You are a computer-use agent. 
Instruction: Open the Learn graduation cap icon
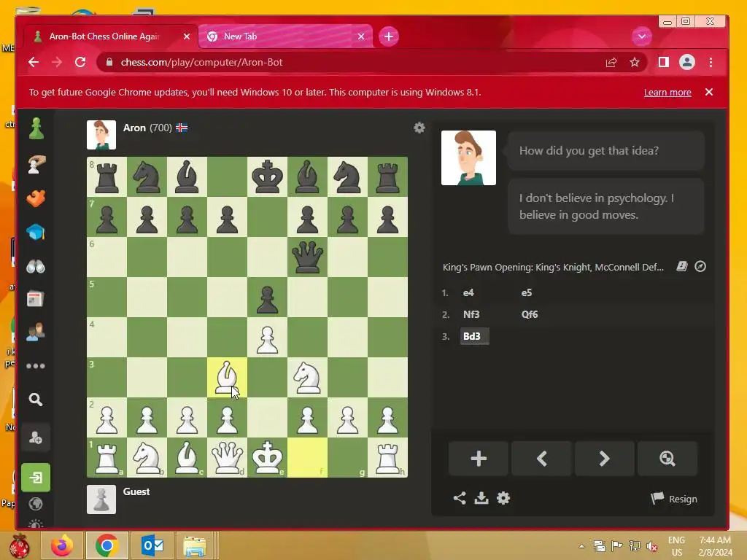[x=36, y=233]
